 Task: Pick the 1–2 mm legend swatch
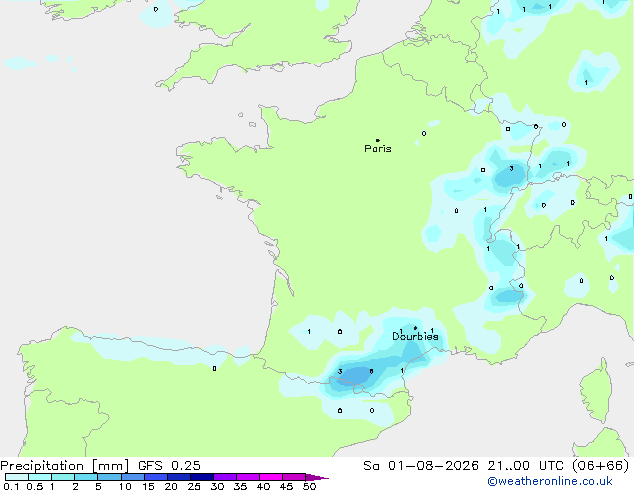tap(63, 477)
